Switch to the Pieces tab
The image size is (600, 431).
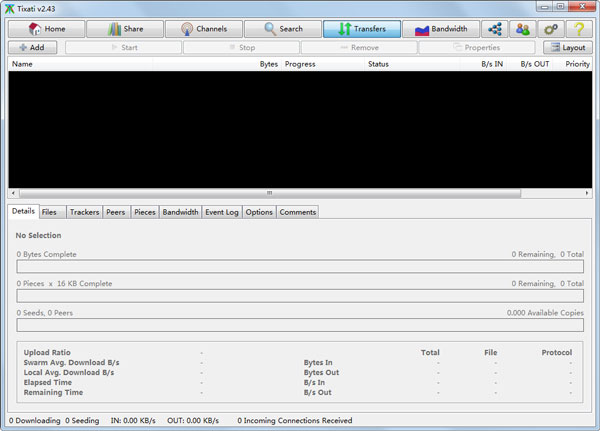tap(145, 212)
